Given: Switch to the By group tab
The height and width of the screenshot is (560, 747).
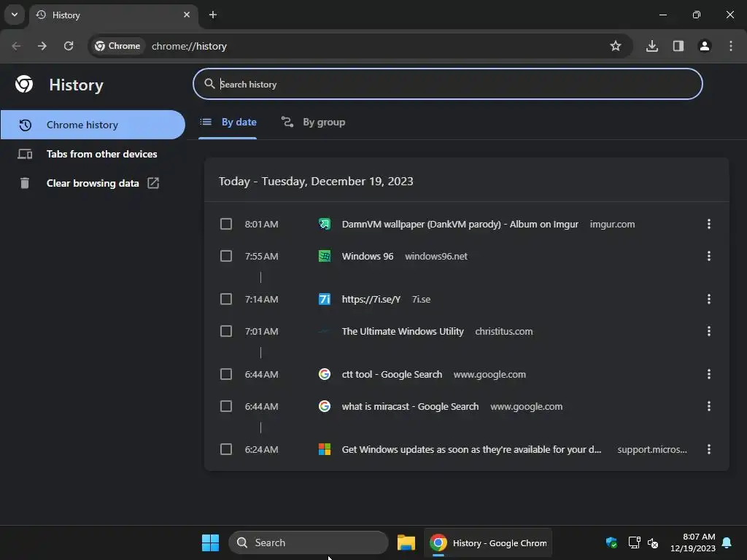Looking at the screenshot, I should coord(313,122).
